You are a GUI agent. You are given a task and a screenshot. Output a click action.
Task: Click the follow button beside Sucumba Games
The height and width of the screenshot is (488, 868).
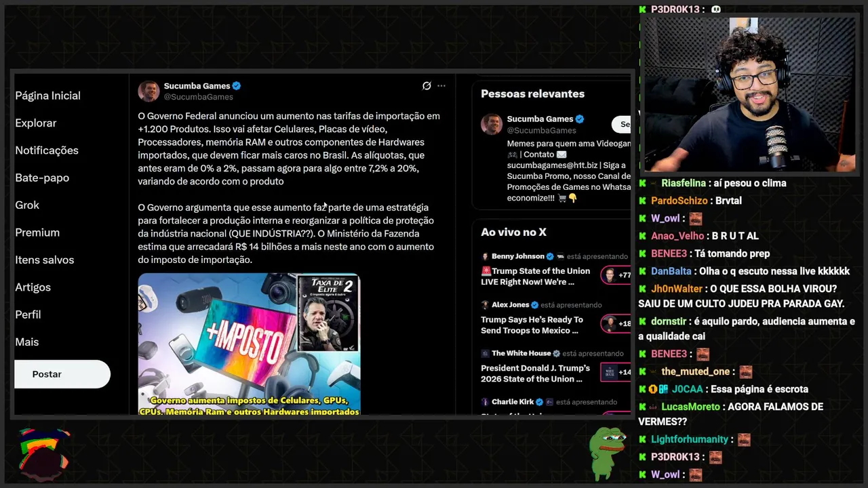621,124
